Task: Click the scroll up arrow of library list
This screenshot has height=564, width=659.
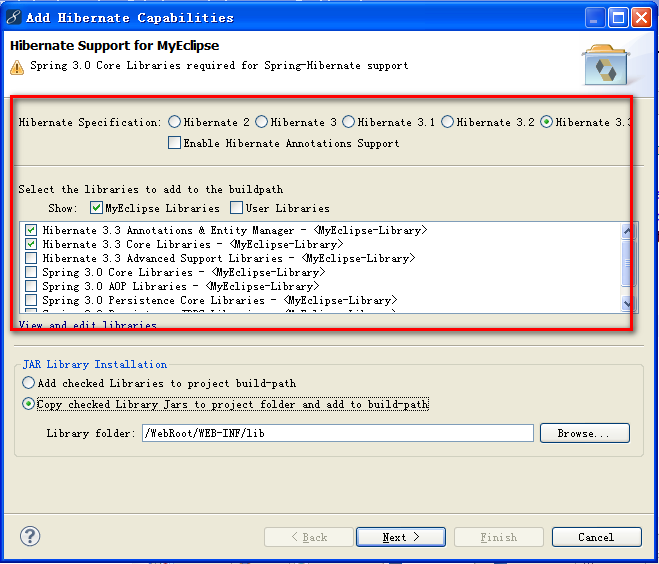Action: [627, 231]
